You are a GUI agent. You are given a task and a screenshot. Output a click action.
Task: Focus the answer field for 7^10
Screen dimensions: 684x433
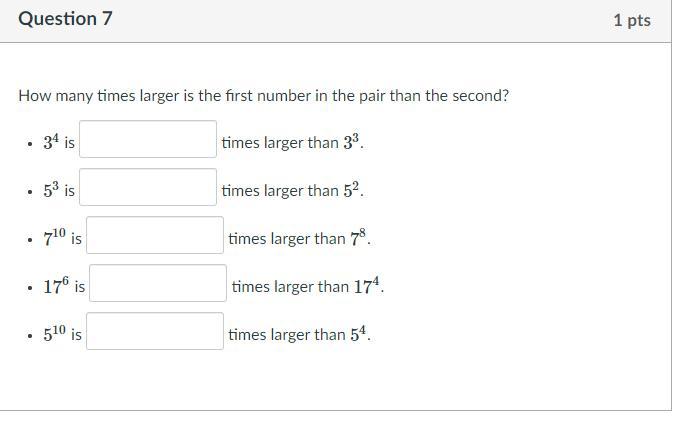coord(155,236)
